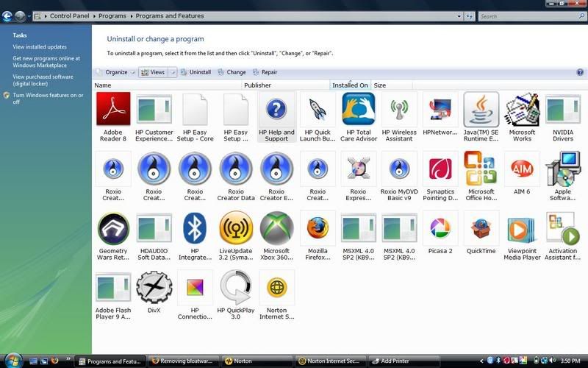Sort by Installed On column header
588x368 pixels.
(x=351, y=85)
